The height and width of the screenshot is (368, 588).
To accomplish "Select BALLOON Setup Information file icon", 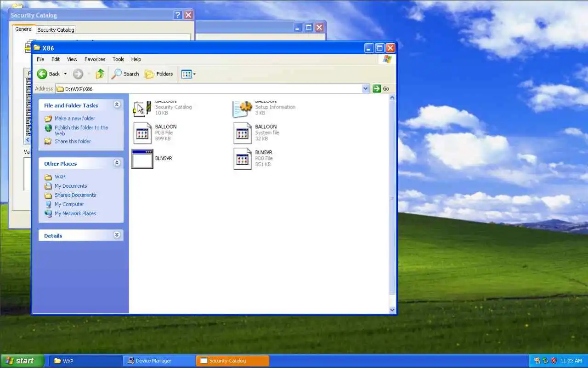I will tap(243, 109).
